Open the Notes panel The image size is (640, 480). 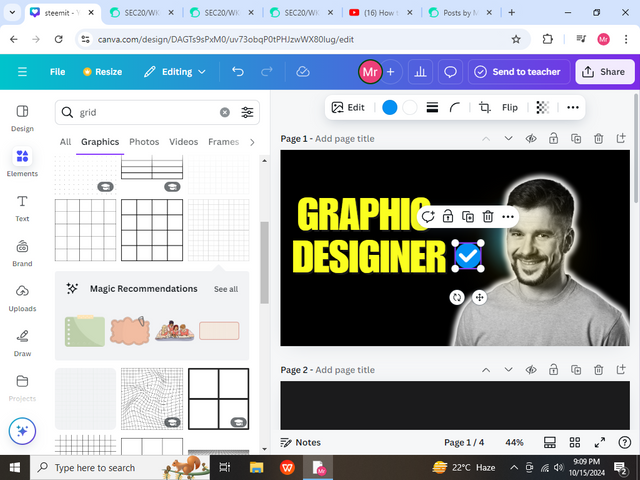pos(301,442)
